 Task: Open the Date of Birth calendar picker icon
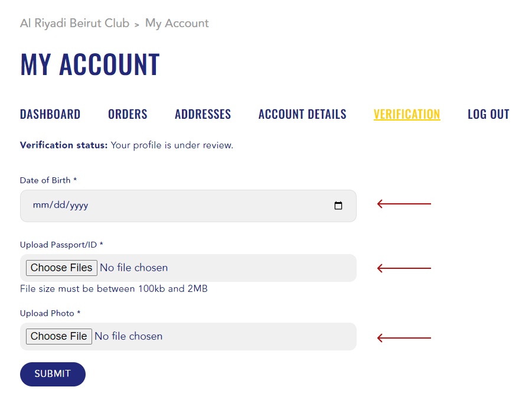[x=338, y=206]
